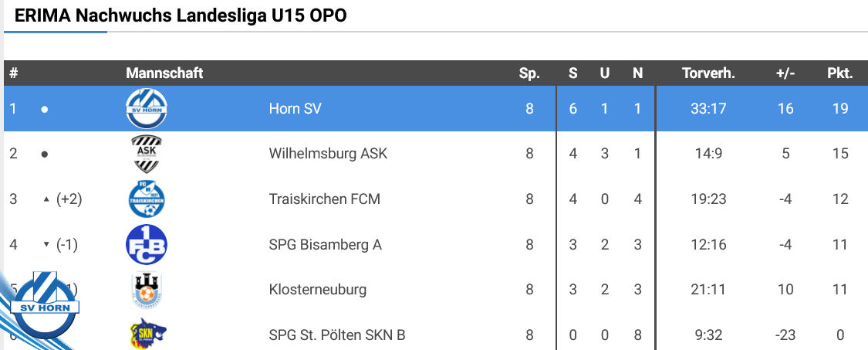Image resolution: width=868 pixels, height=350 pixels.
Task: Click the SKN St. Pölten logo
Action: pyautogui.click(x=147, y=335)
